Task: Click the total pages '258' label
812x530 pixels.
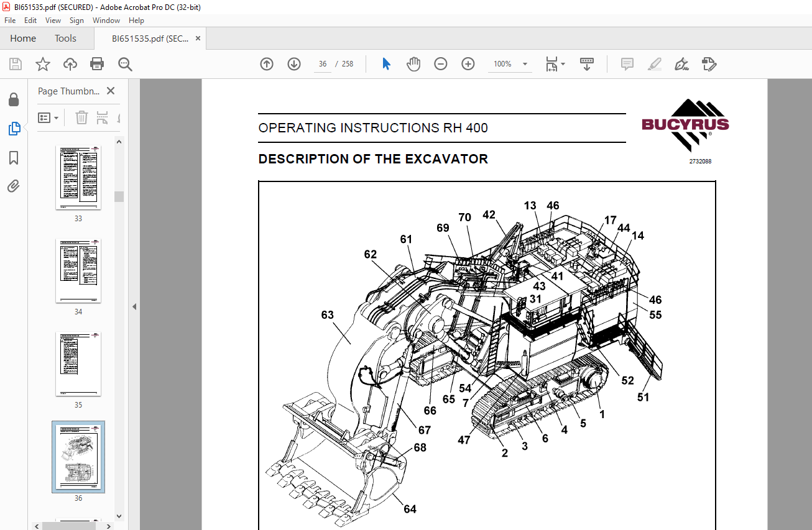Action: pyautogui.click(x=348, y=64)
